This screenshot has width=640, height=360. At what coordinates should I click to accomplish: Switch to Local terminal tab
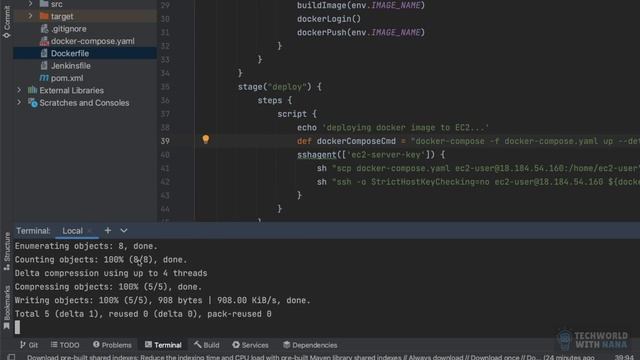pyautogui.click(x=72, y=231)
